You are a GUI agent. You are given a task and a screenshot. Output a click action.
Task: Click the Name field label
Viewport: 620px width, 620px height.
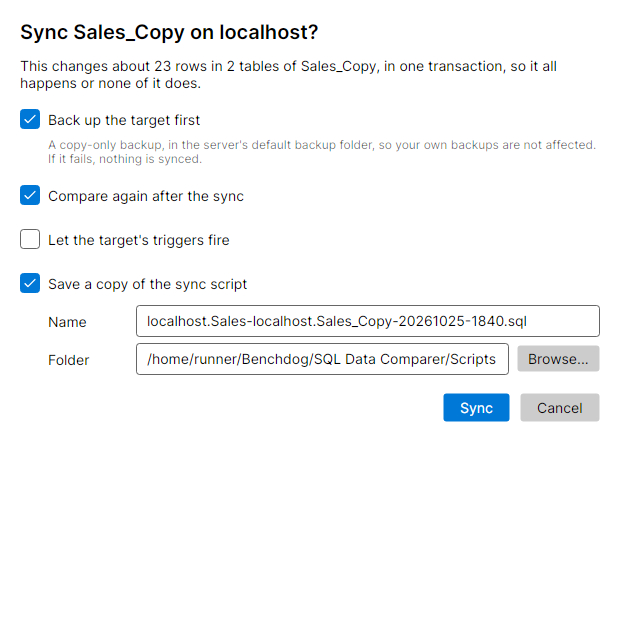click(67, 322)
